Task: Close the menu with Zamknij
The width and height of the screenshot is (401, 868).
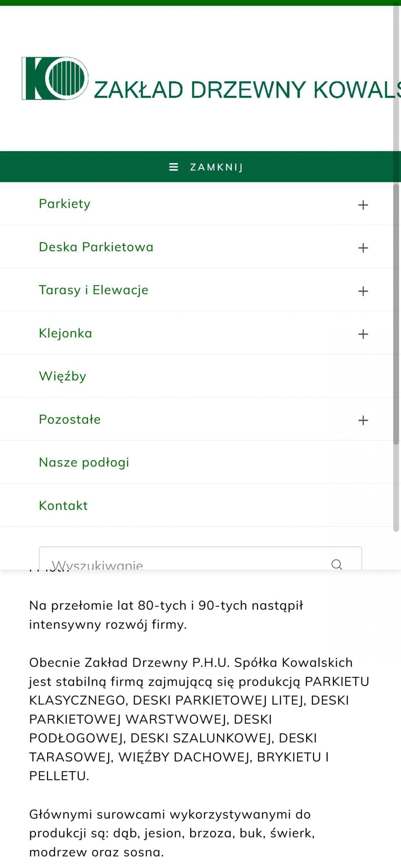Action: coord(216,167)
